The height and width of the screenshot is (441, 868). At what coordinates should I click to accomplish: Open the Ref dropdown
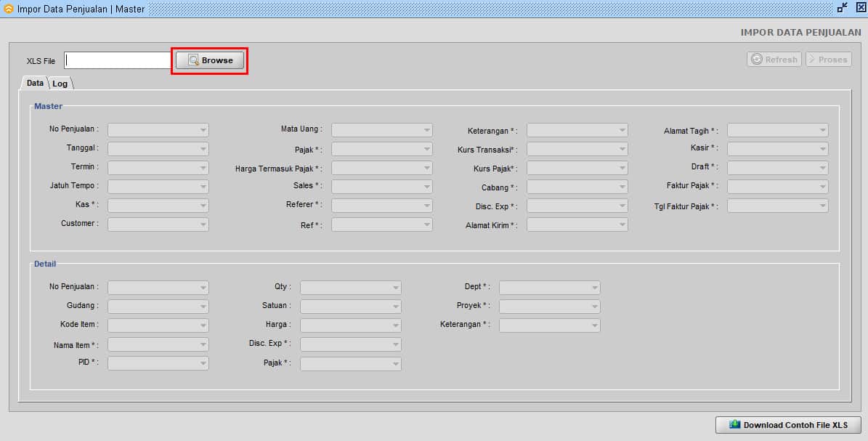pos(381,224)
